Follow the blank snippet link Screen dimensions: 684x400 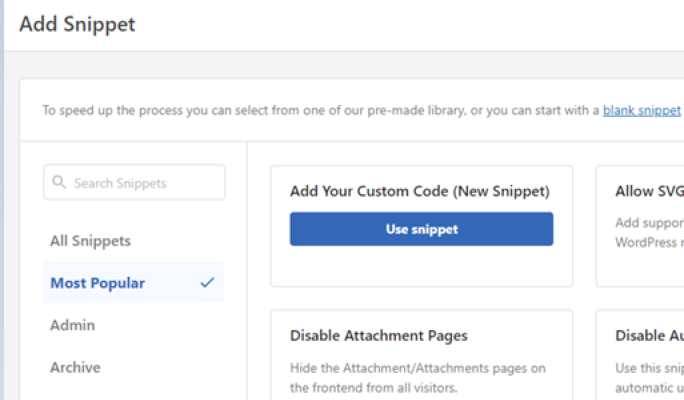[641, 110]
